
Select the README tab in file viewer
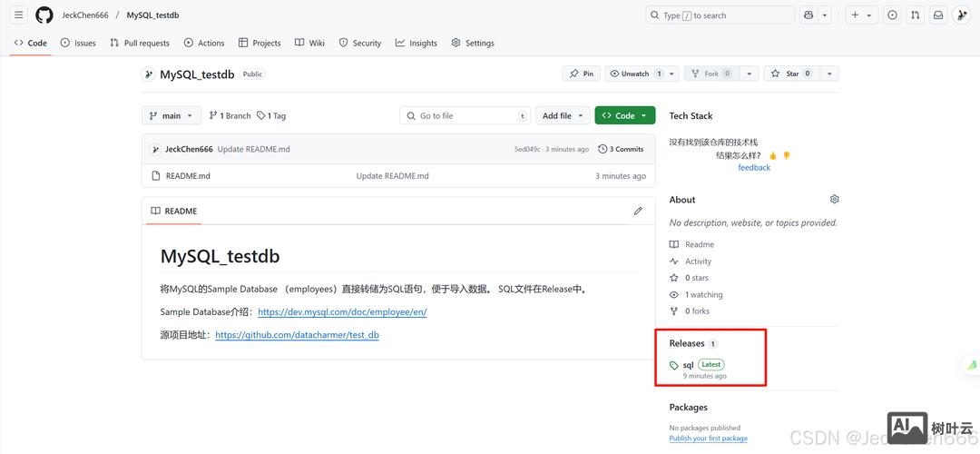click(x=174, y=212)
